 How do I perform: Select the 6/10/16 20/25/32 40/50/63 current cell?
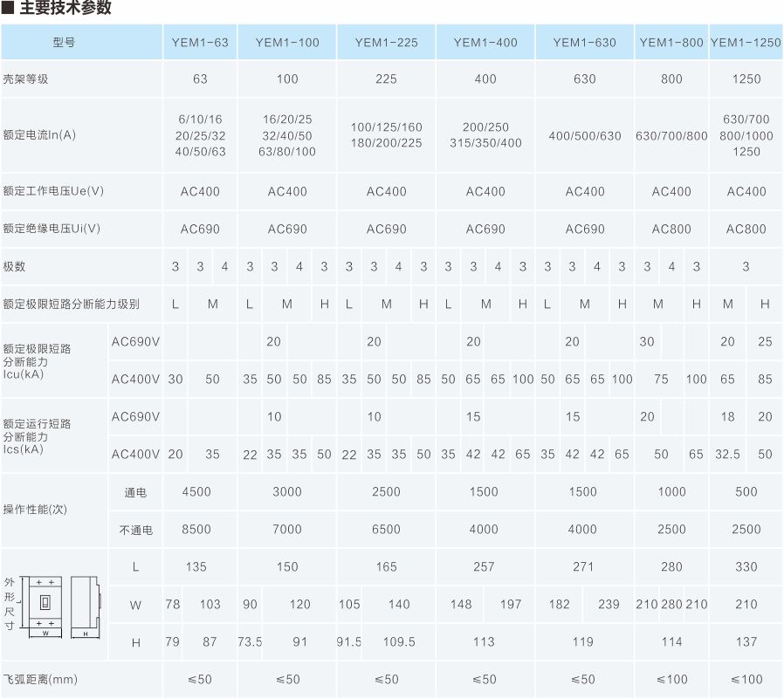(x=200, y=135)
